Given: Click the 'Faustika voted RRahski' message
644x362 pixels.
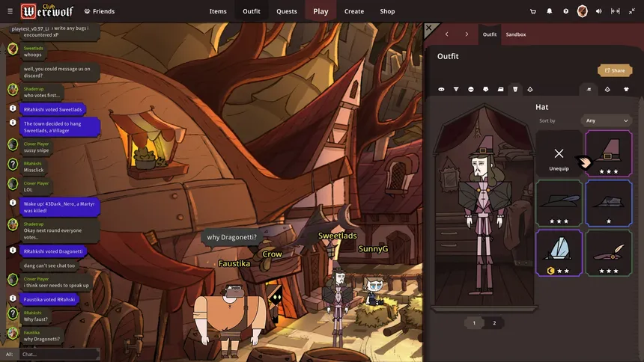Looking at the screenshot, I should pos(49,300).
